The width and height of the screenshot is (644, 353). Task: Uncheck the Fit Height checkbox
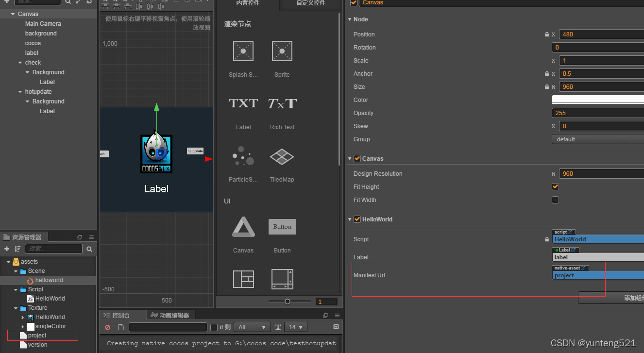[555, 186]
